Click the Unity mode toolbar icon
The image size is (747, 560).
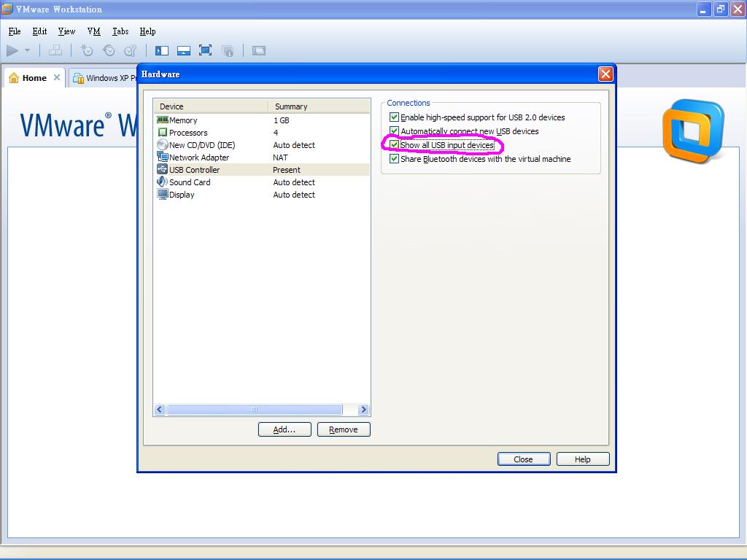(x=228, y=50)
